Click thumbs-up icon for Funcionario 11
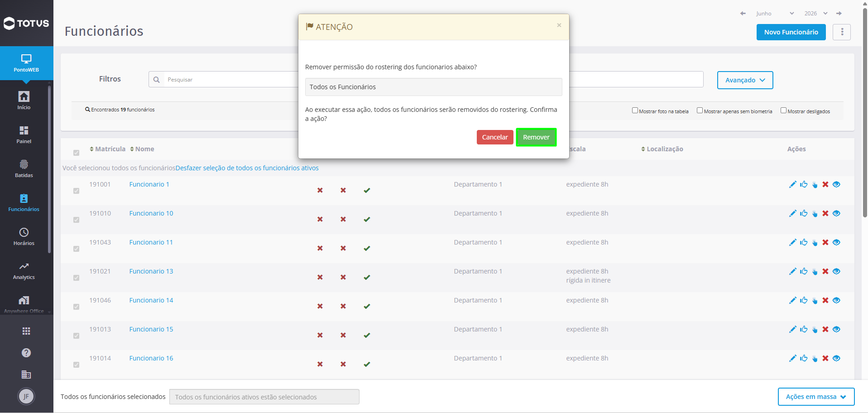Image resolution: width=868 pixels, height=413 pixels. coord(804,242)
